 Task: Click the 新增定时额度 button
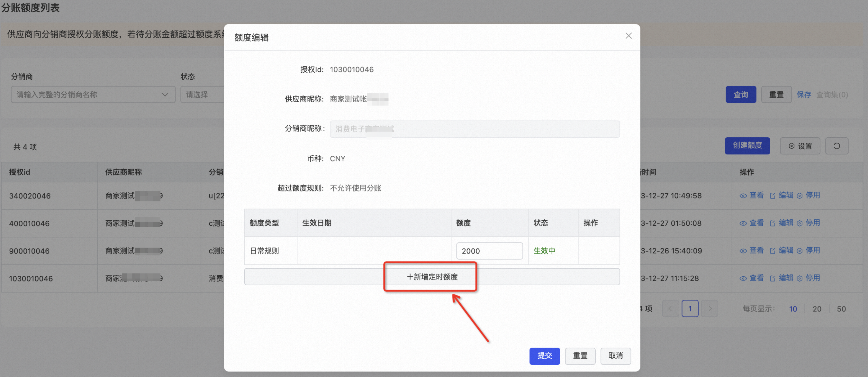click(432, 277)
